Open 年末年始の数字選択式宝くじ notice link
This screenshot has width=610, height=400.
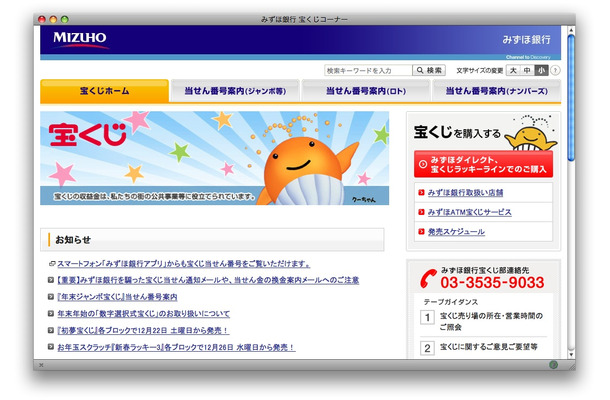(x=144, y=314)
